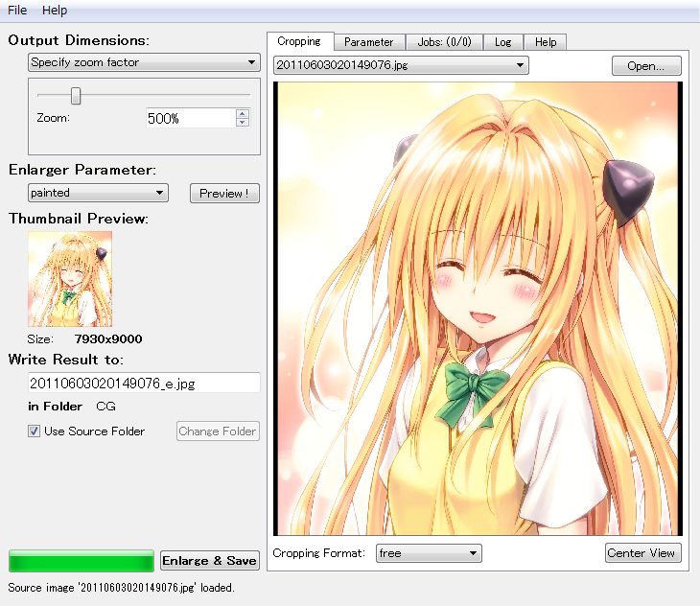Increase zoom with the up spinner arrow
The width and height of the screenshot is (700, 606).
pyautogui.click(x=243, y=113)
